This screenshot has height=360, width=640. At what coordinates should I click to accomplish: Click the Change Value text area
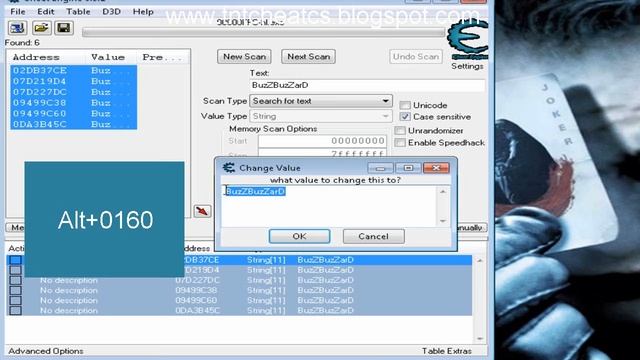click(329, 206)
